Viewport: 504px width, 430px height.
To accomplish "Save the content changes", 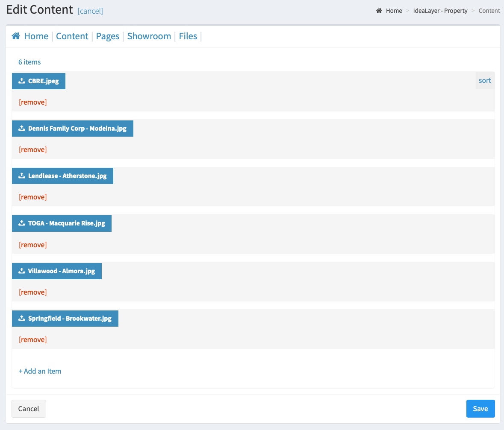I will point(480,409).
